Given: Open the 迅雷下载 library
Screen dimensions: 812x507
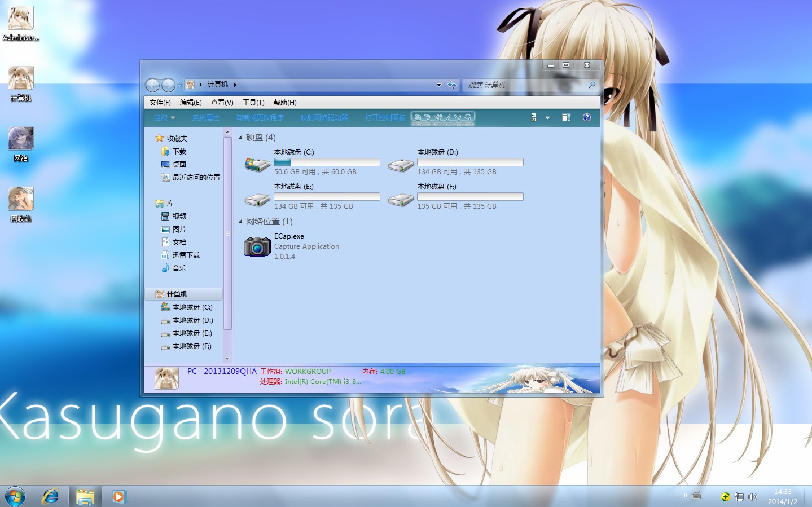Looking at the screenshot, I should click(x=186, y=255).
